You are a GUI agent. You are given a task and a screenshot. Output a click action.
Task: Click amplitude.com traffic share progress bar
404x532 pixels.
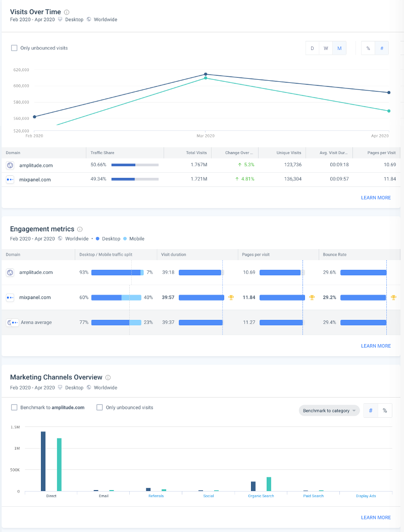tap(135, 165)
